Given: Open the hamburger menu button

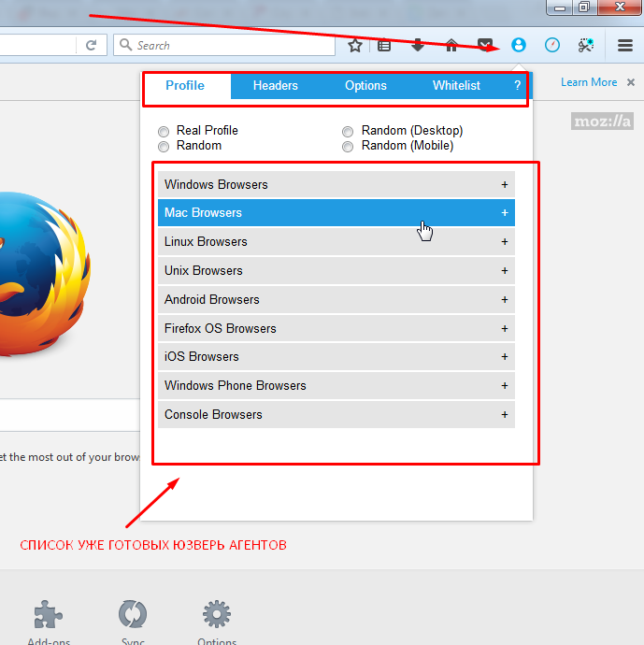Looking at the screenshot, I should pyautogui.click(x=624, y=45).
